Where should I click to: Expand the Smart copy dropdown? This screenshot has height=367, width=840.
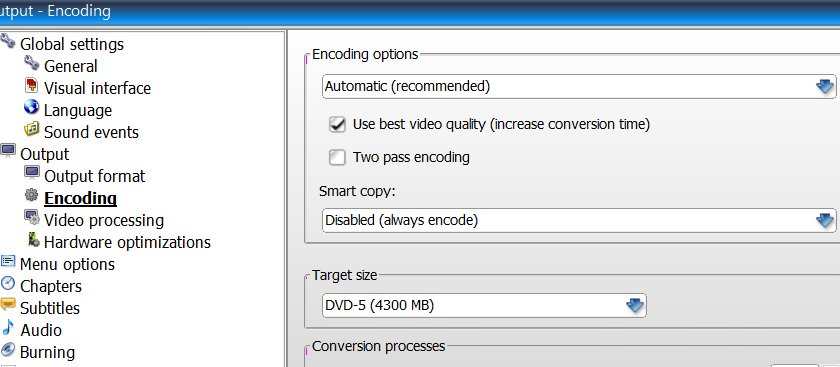point(579,220)
